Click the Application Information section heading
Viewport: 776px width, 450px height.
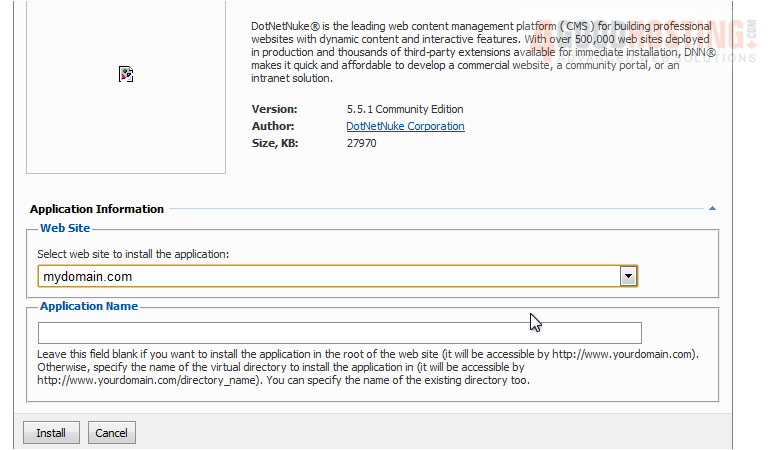97,209
